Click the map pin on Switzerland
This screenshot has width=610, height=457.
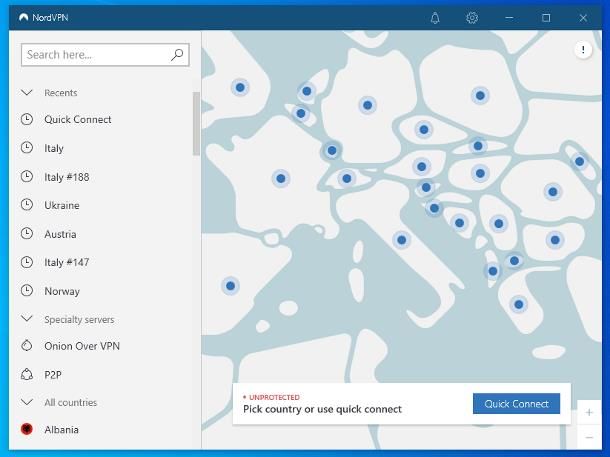[346, 179]
